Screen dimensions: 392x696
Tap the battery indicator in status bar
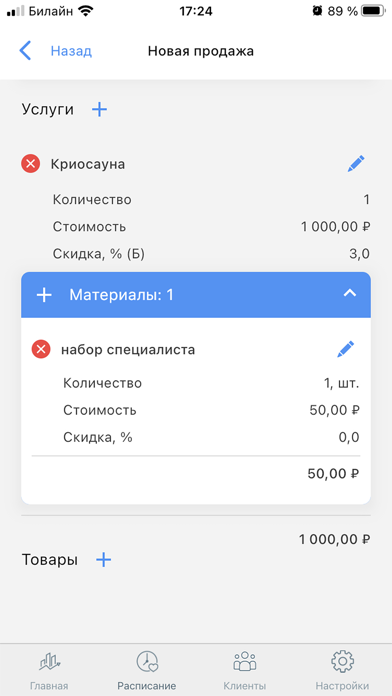(372, 11)
